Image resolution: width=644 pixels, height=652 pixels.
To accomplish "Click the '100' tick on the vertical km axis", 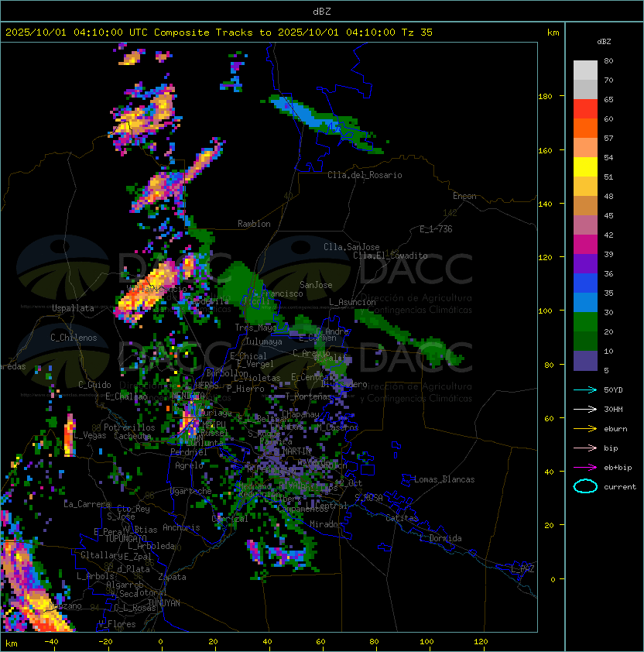I will [545, 311].
